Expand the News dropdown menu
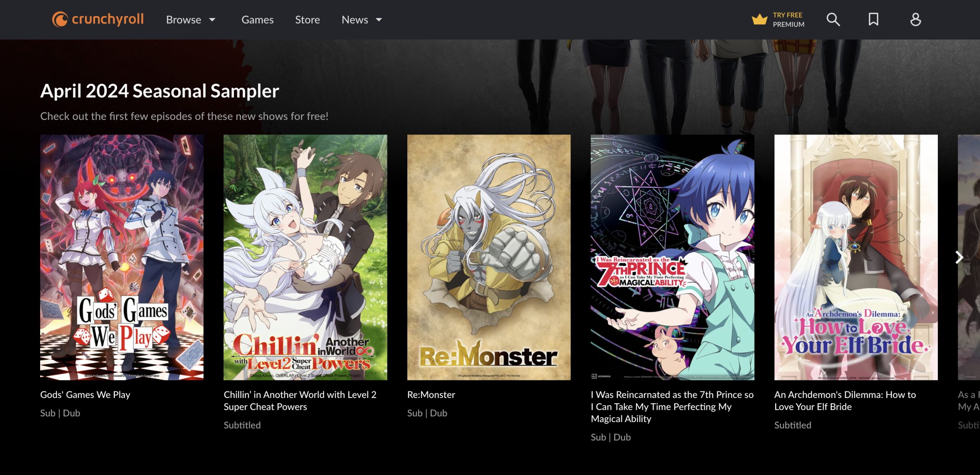 [x=362, y=20]
